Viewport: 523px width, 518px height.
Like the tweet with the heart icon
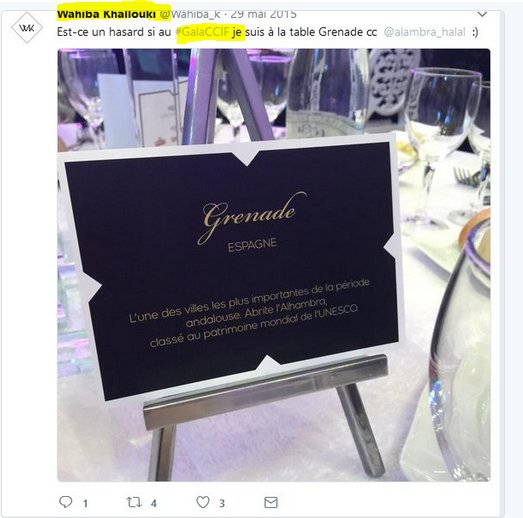pyautogui.click(x=203, y=502)
